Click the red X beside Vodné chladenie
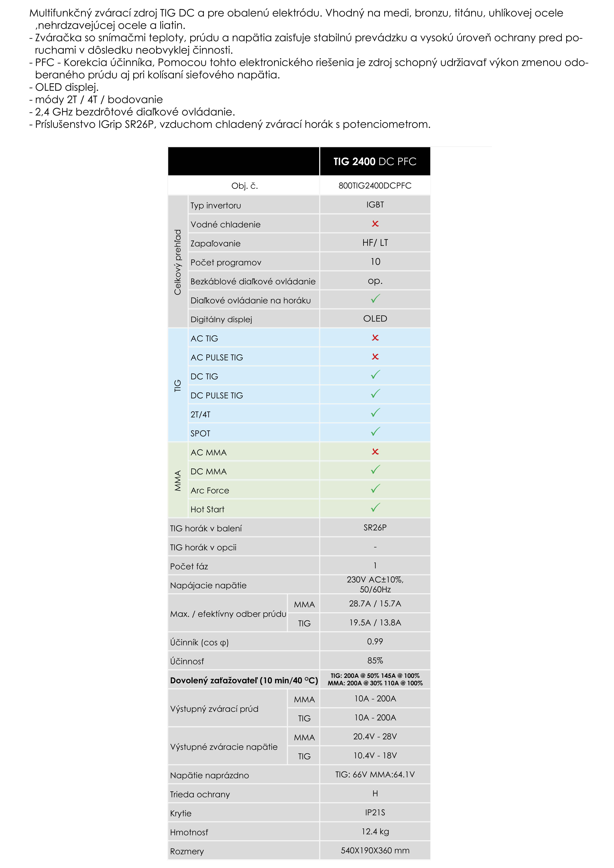Screen dimensions: 614x868 [x=375, y=224]
